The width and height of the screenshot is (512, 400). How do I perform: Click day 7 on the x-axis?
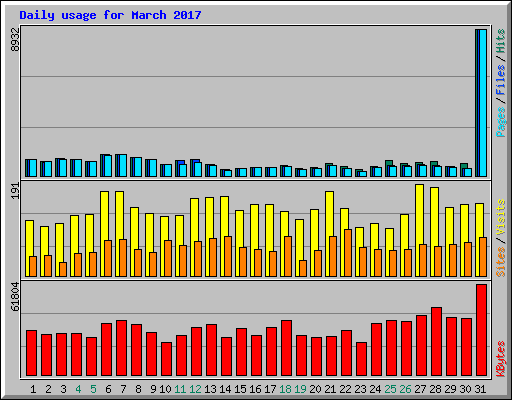[x=123, y=389]
